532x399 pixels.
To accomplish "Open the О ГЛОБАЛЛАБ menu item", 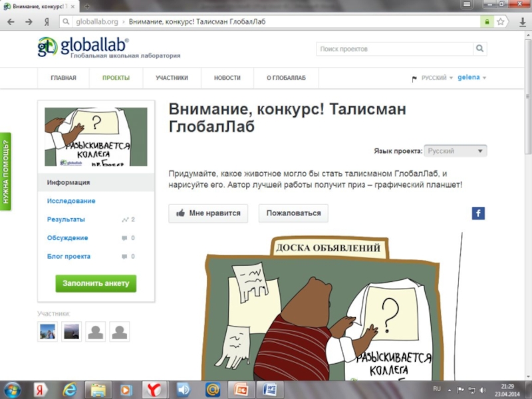I will pos(286,78).
